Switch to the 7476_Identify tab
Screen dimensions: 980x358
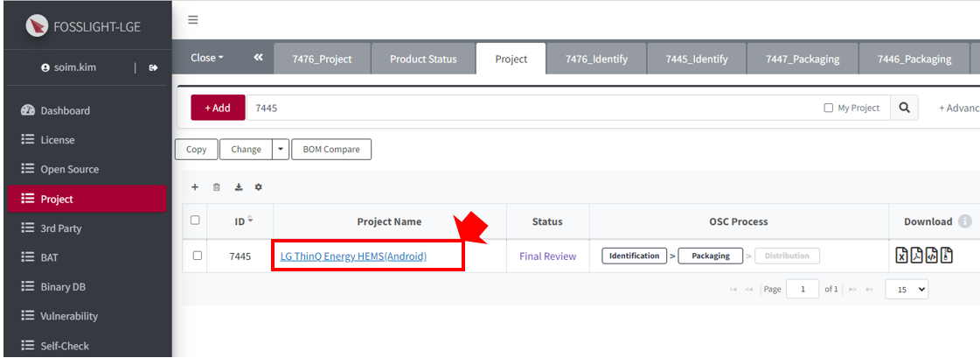click(x=596, y=59)
